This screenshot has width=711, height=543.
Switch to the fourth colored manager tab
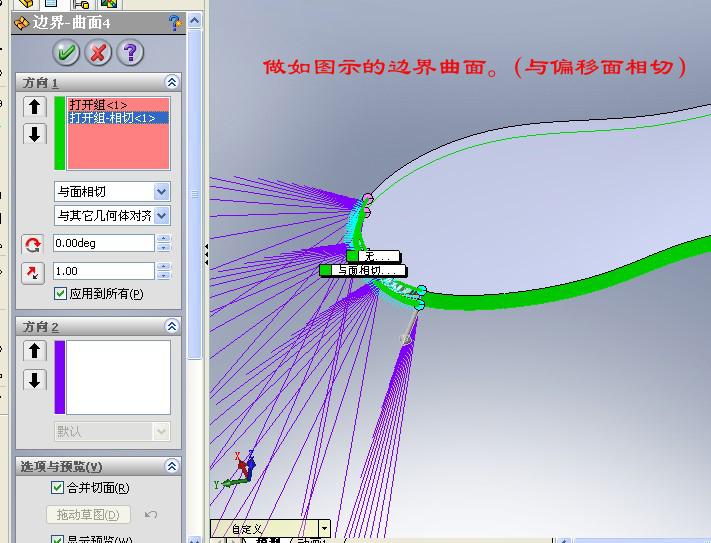(109, 4)
